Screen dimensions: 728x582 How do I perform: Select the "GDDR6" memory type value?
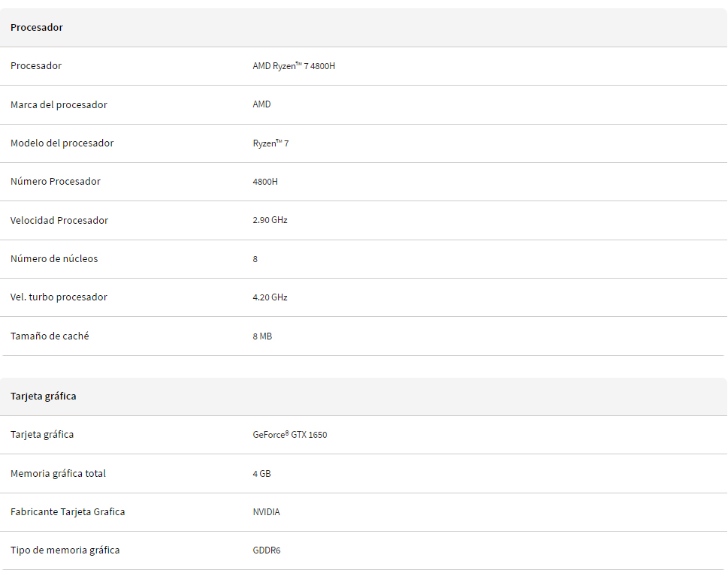click(x=267, y=550)
